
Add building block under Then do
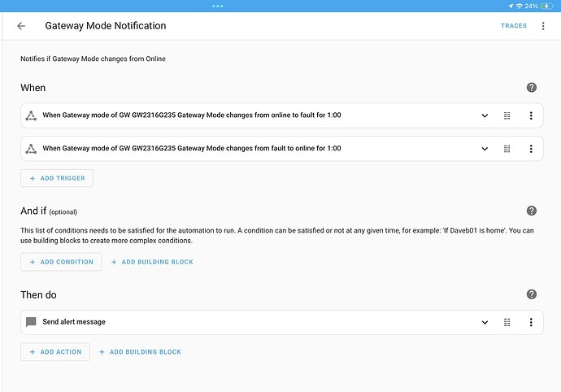point(140,352)
